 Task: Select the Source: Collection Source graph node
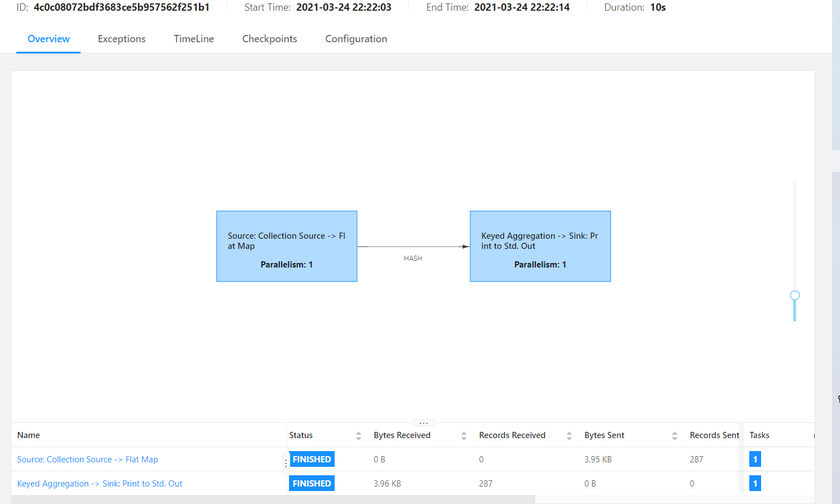pyautogui.click(x=287, y=246)
